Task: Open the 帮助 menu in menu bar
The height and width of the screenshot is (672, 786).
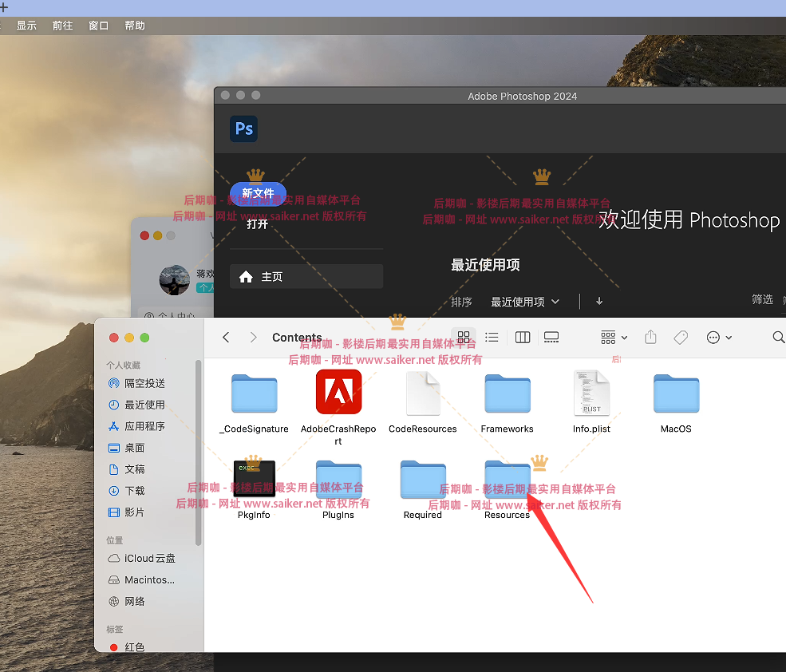Action: 135,26
